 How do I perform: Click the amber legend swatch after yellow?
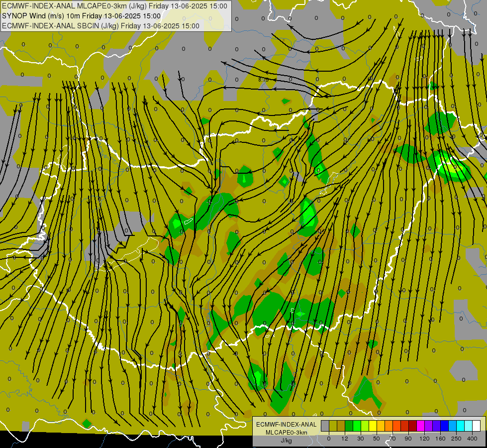[x=381, y=426]
